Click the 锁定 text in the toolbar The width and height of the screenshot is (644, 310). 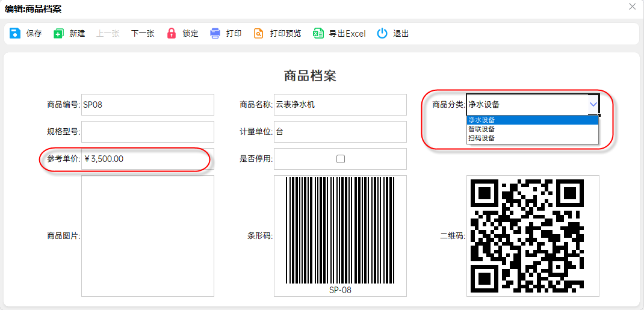click(x=191, y=34)
